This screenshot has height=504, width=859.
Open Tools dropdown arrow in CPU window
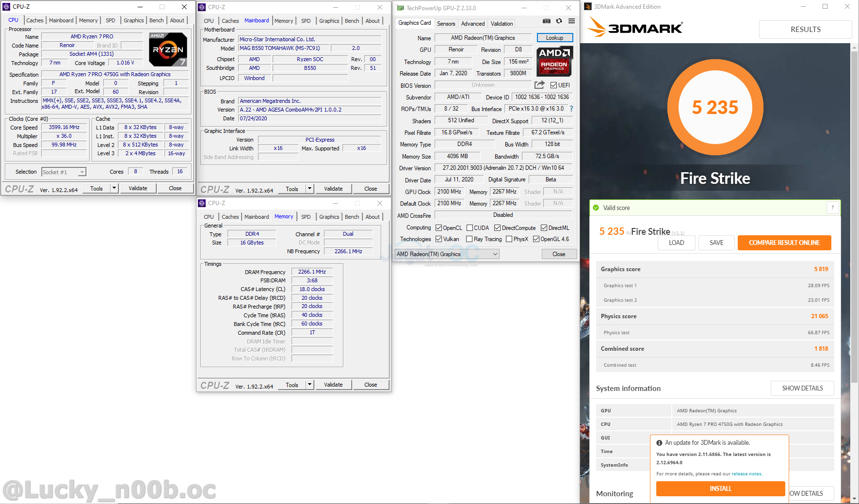(x=114, y=188)
